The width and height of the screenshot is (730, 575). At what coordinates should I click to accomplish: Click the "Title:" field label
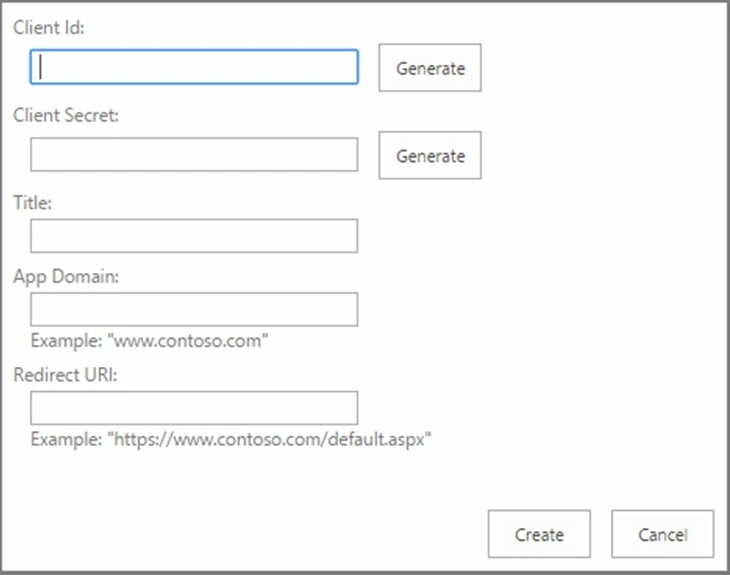point(33,203)
